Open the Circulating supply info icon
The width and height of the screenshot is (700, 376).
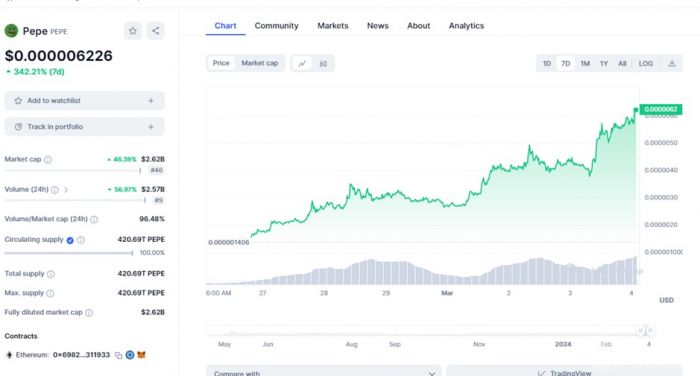(x=81, y=240)
